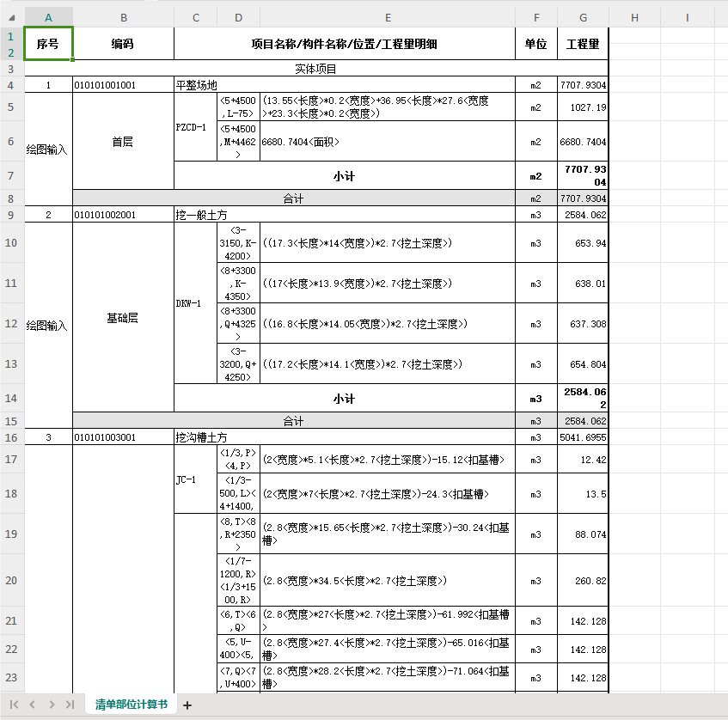Select the 实体项目 section row
Screen dimensions: 728x720
[x=316, y=68]
